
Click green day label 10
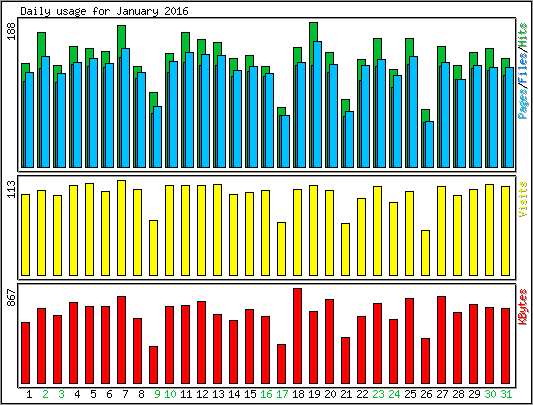click(x=170, y=394)
